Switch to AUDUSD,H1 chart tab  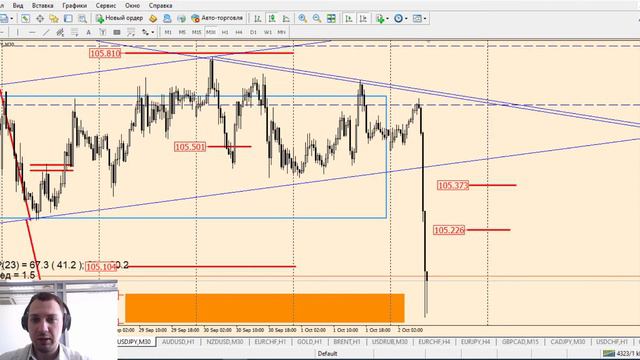[178, 342]
